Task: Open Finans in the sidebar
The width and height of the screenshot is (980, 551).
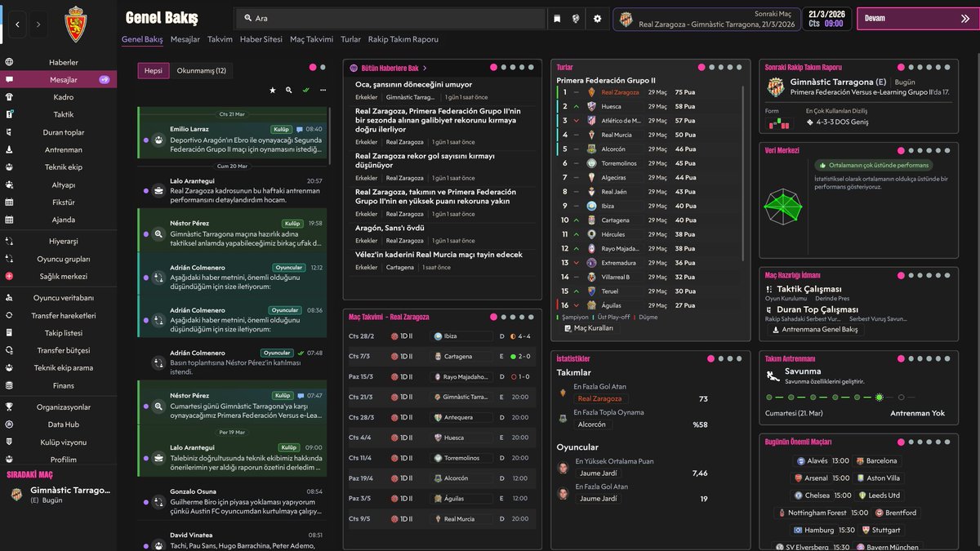Action: 63,385
